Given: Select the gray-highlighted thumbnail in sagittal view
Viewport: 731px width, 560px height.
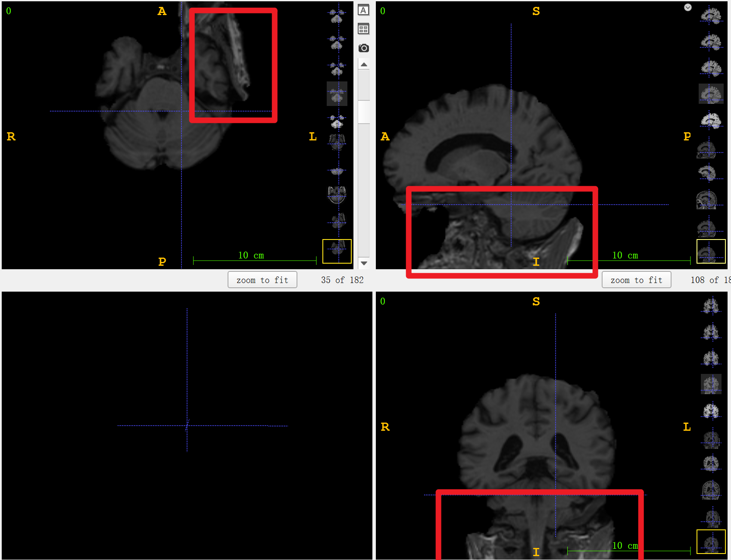Looking at the screenshot, I should [711, 93].
